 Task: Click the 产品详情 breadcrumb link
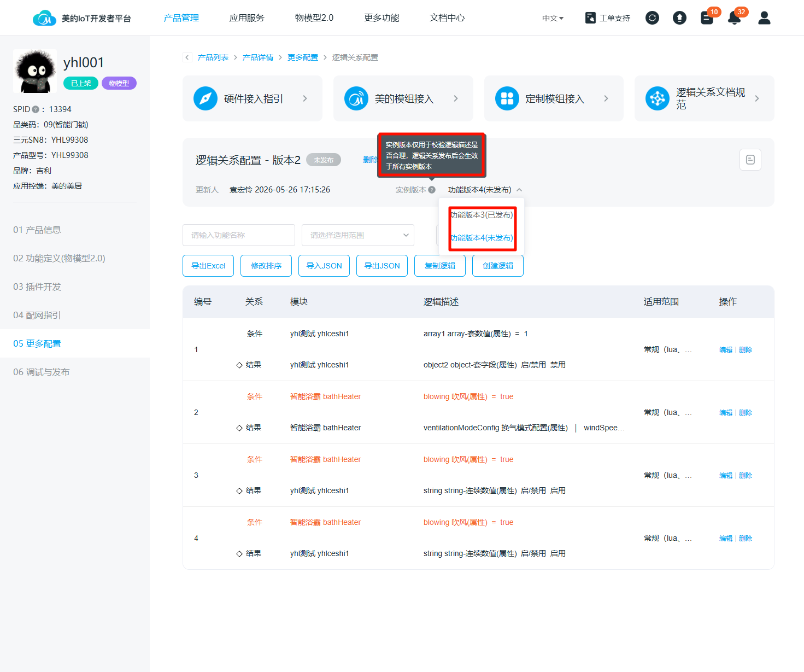click(x=258, y=57)
